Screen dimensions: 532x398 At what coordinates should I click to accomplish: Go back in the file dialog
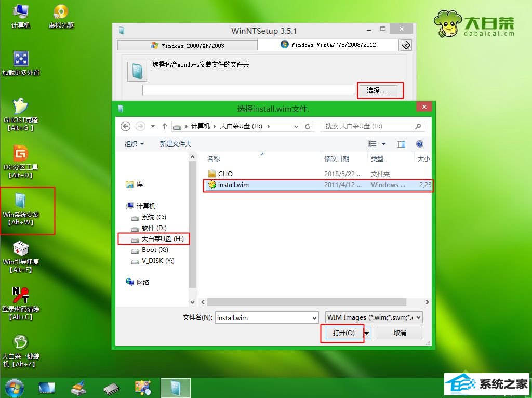click(x=126, y=126)
